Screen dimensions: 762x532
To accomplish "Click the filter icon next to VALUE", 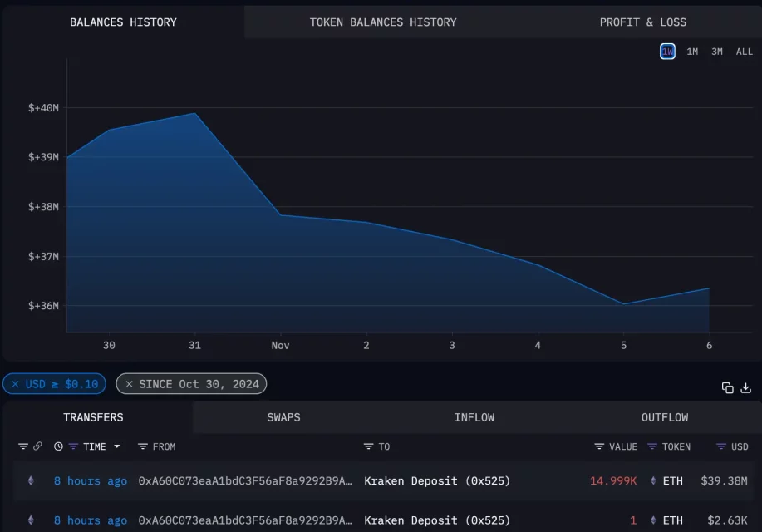I will pos(599,446).
